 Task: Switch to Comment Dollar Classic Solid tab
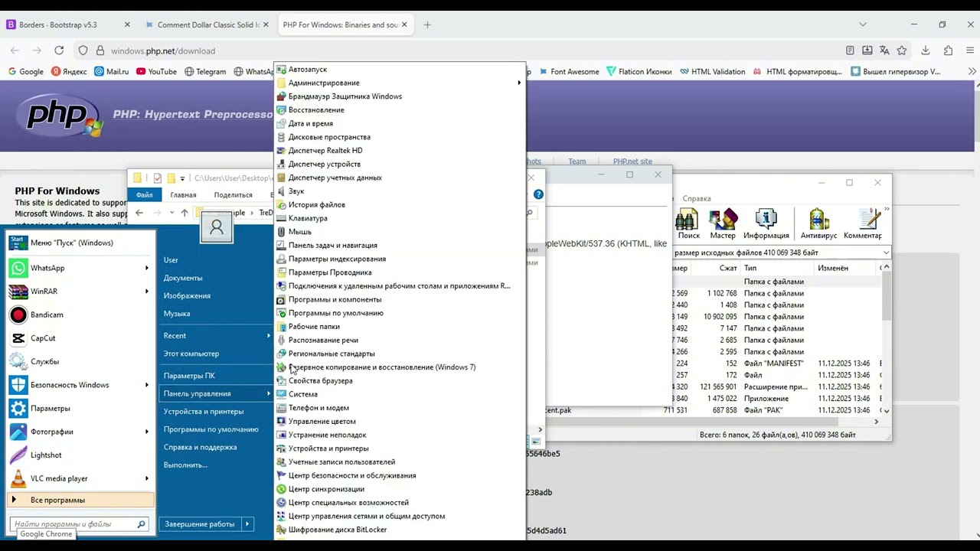pyautogui.click(x=207, y=24)
